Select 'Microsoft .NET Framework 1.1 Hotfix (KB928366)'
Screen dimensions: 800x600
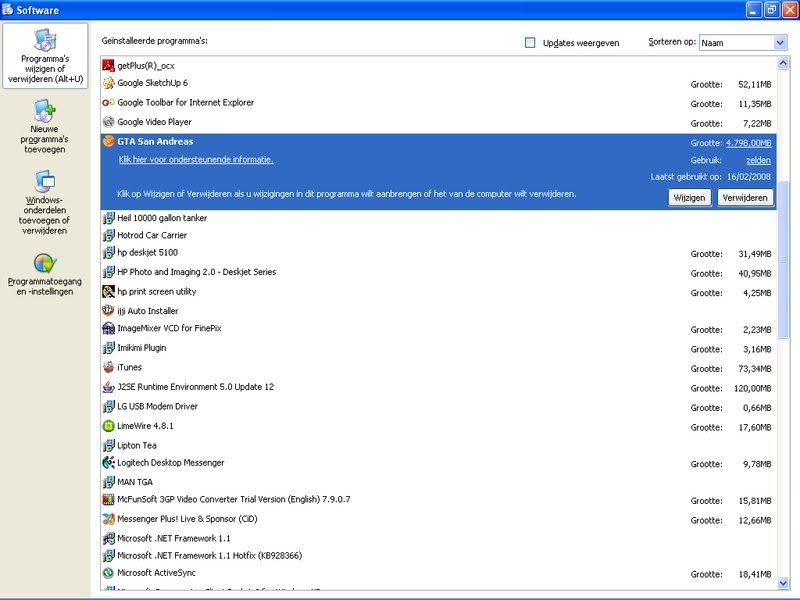pyautogui.click(x=210, y=556)
